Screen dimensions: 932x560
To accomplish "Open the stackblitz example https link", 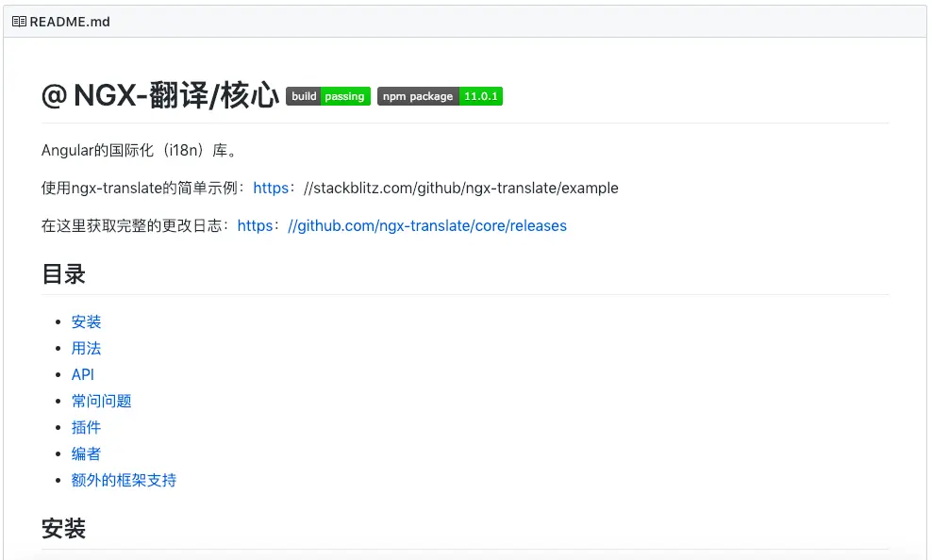I will pos(271,189).
